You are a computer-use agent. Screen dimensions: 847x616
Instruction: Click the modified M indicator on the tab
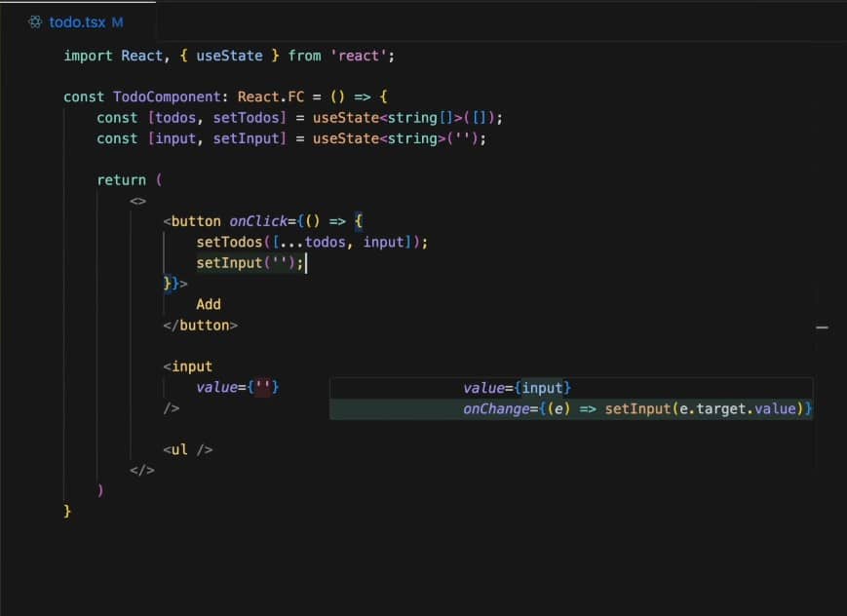click(x=117, y=21)
